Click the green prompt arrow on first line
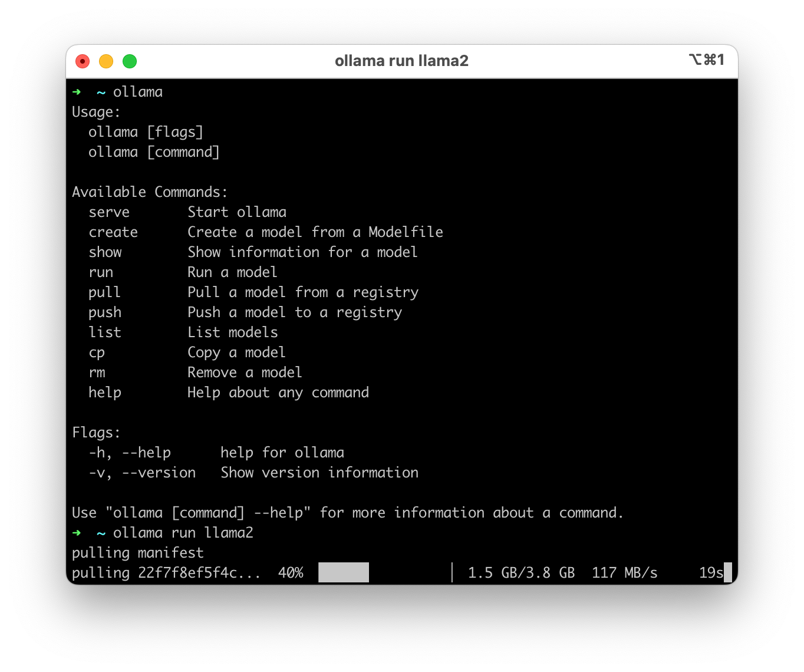The height and width of the screenshot is (672, 804). (77, 92)
